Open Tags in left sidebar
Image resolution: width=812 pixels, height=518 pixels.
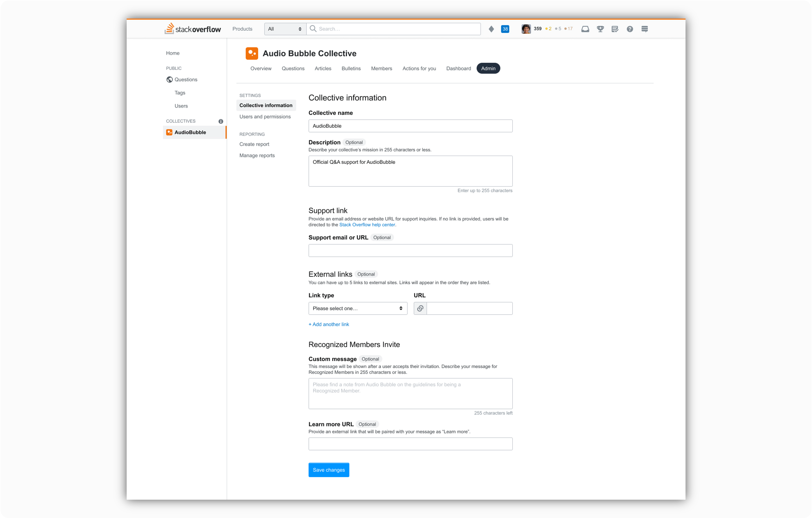click(x=180, y=93)
